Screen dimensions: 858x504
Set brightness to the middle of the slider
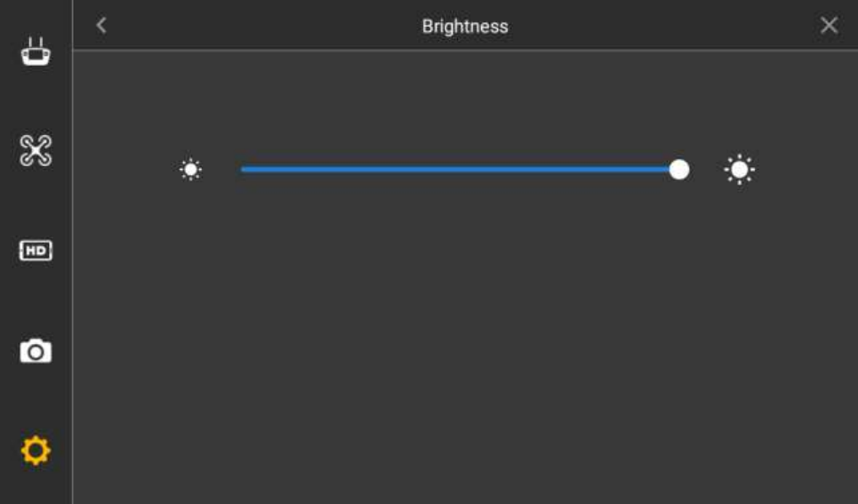click(x=461, y=170)
